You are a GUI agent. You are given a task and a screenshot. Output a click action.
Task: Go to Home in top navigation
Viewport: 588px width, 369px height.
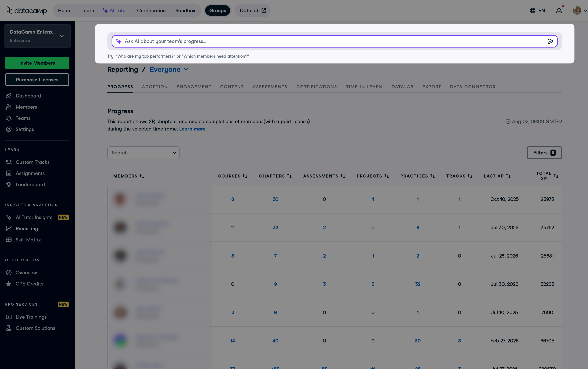coord(65,10)
